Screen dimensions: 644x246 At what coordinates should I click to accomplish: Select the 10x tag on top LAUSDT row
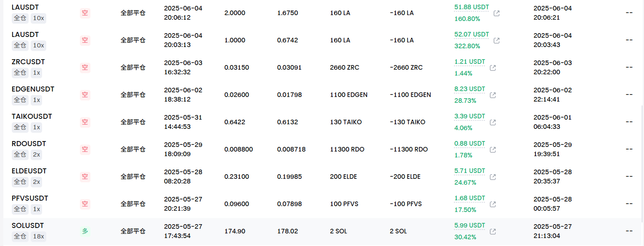pos(38,18)
